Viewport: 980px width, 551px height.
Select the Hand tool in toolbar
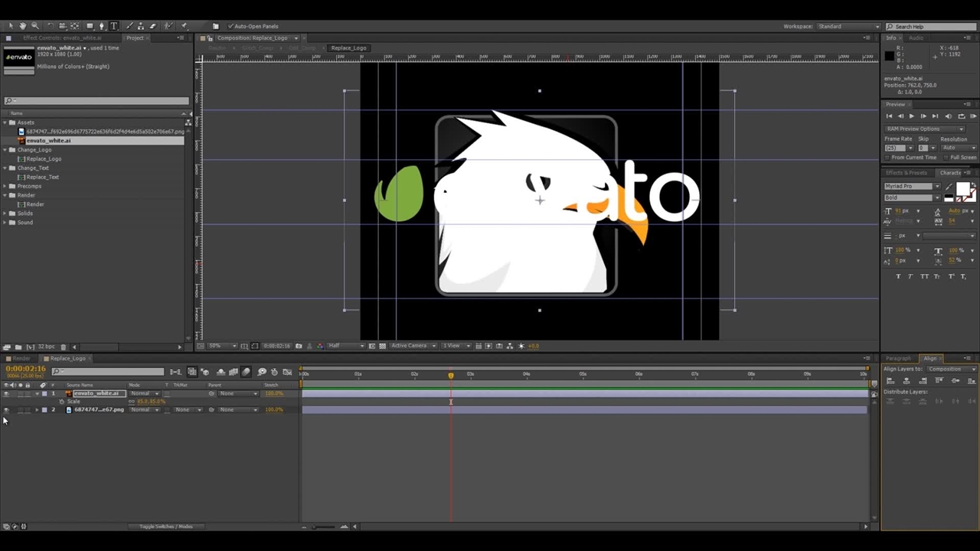click(22, 26)
